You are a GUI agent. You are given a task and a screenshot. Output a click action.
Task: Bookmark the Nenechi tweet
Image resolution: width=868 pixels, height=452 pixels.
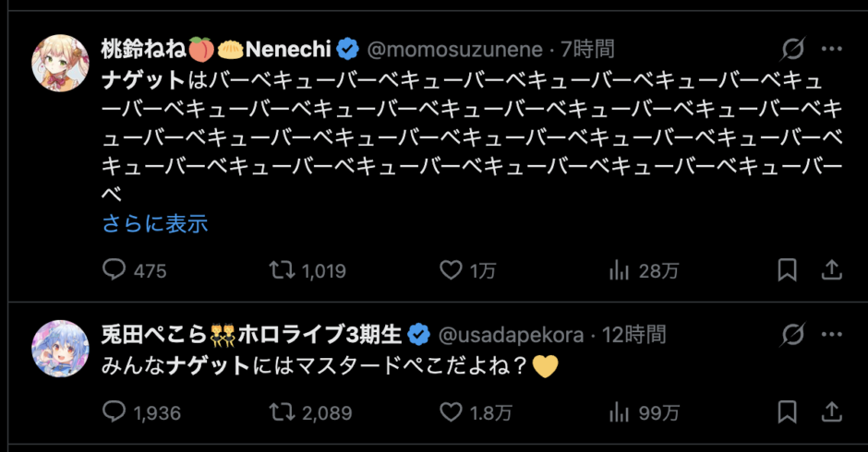coord(787,270)
